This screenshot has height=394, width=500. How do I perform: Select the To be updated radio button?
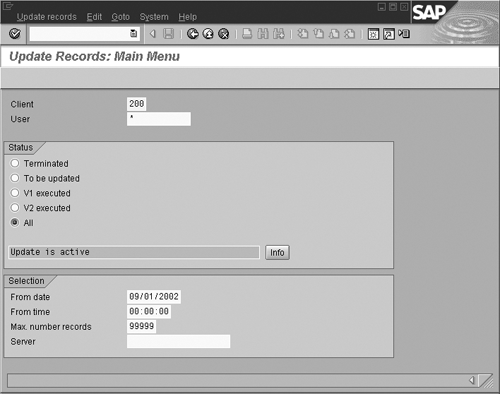tap(15, 178)
